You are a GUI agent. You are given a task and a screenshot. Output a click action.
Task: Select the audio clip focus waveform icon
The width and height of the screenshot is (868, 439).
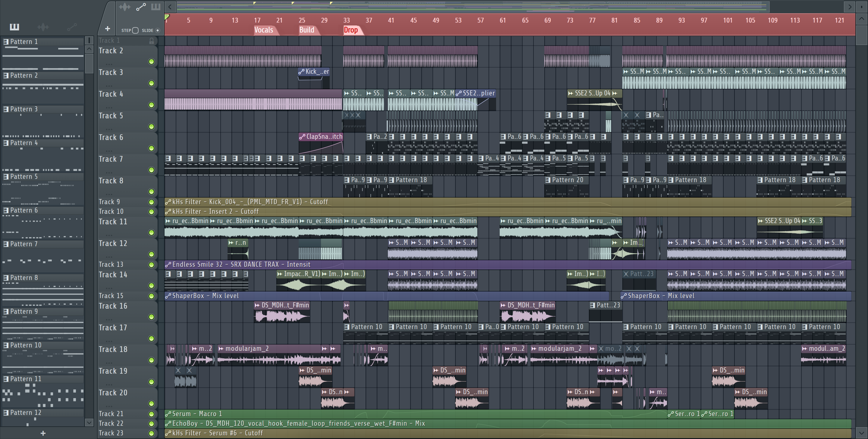[x=125, y=7]
